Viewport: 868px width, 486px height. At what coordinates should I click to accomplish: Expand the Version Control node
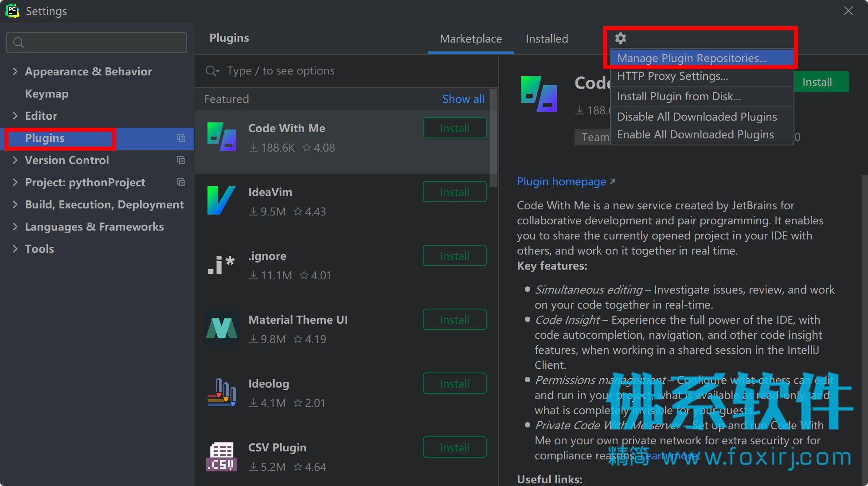tap(15, 160)
